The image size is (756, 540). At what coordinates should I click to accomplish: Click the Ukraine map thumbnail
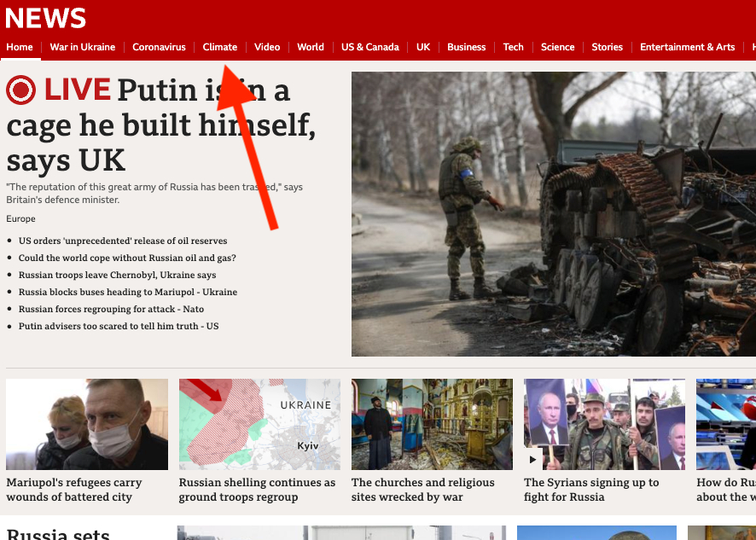pyautogui.click(x=259, y=424)
